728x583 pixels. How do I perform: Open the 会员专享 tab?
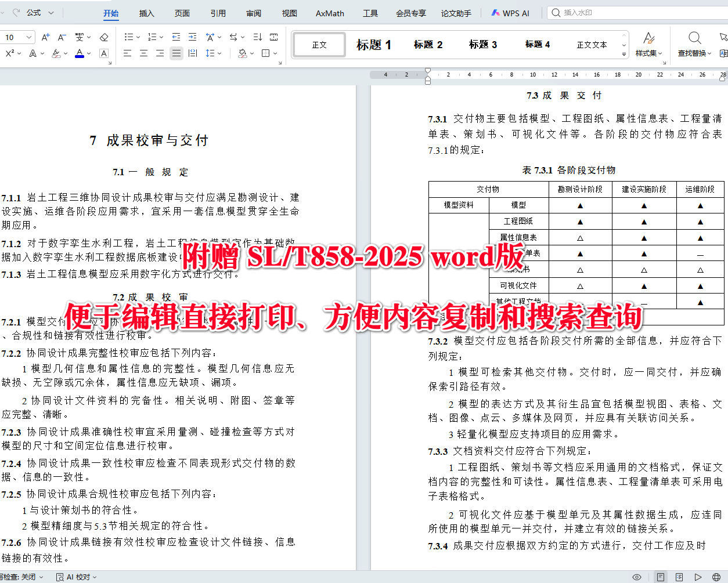pos(411,13)
